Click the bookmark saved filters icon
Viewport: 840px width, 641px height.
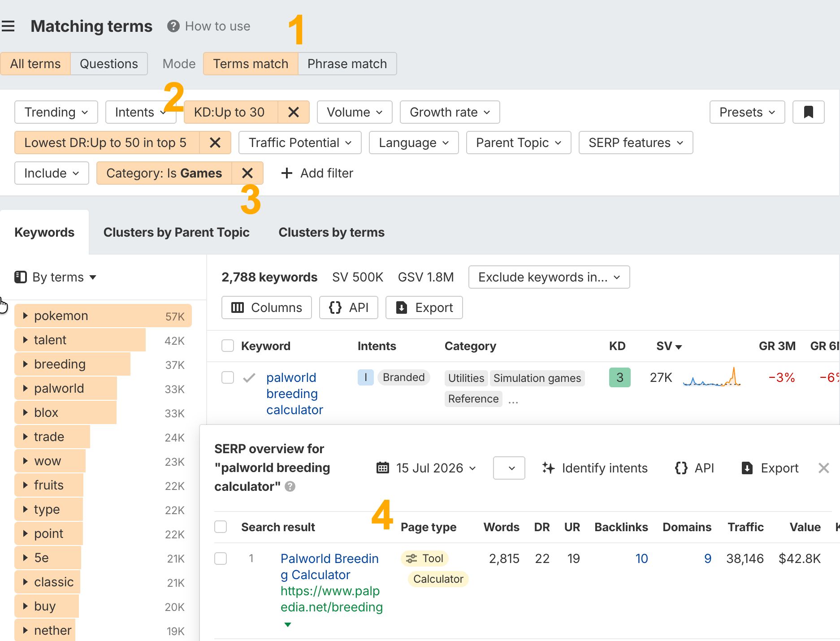[808, 112]
